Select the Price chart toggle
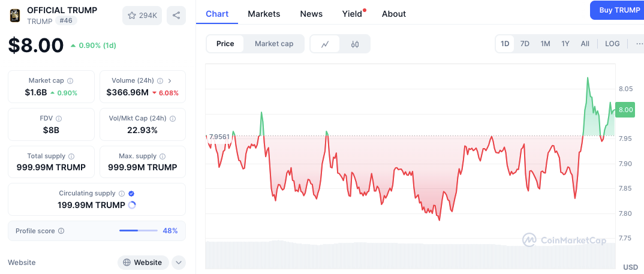This screenshot has height=274, width=644. pos(225,44)
